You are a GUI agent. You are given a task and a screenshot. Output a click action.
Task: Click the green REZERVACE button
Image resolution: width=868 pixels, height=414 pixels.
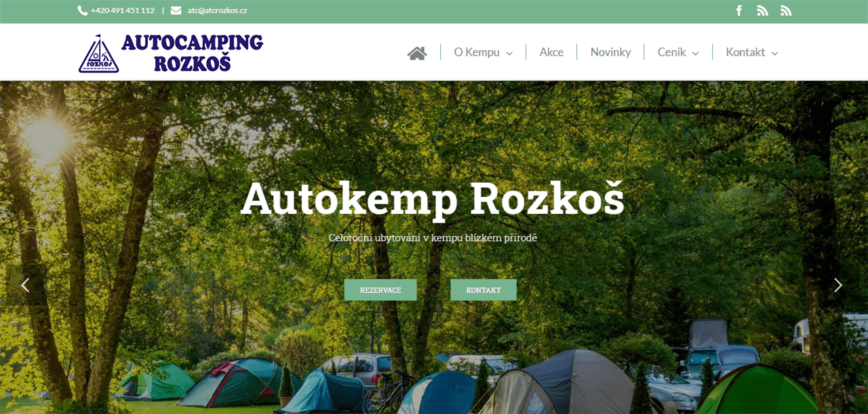380,290
